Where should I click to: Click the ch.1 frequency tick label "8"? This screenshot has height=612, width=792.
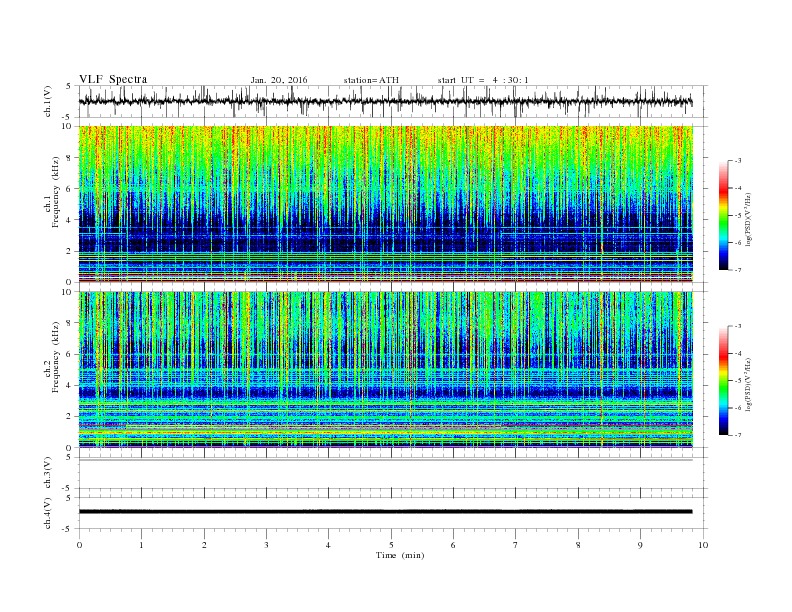click(x=69, y=158)
